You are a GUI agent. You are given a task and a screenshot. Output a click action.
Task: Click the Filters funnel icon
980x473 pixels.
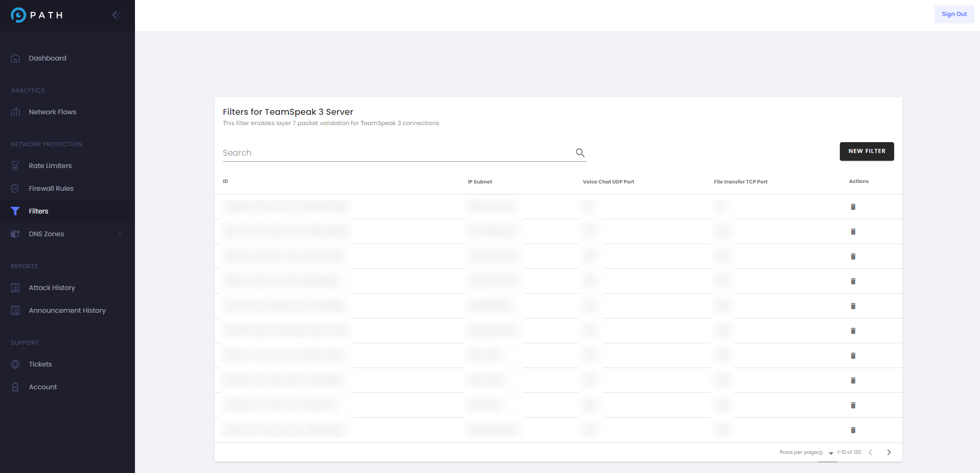(x=16, y=211)
